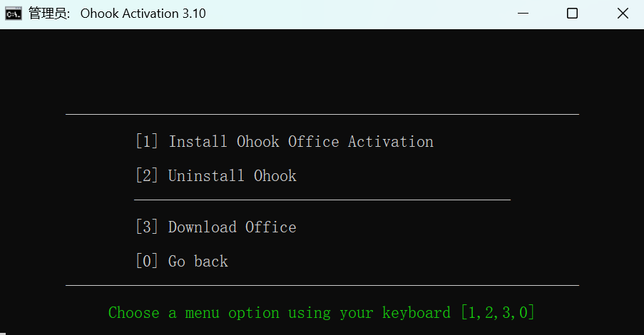Close the Ohook Activation window
This screenshot has width=644, height=335.
coord(620,14)
